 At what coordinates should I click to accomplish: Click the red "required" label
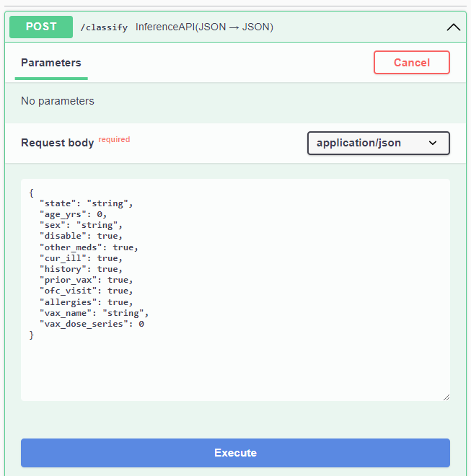point(114,139)
